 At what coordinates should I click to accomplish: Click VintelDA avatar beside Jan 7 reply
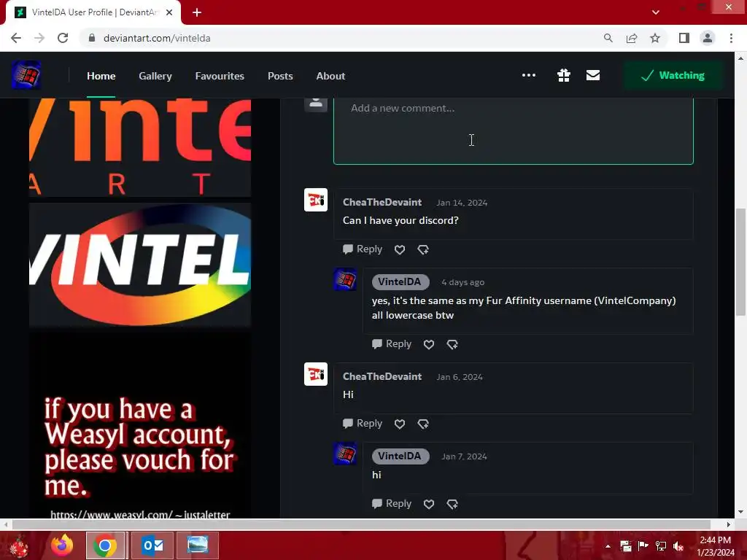click(345, 454)
